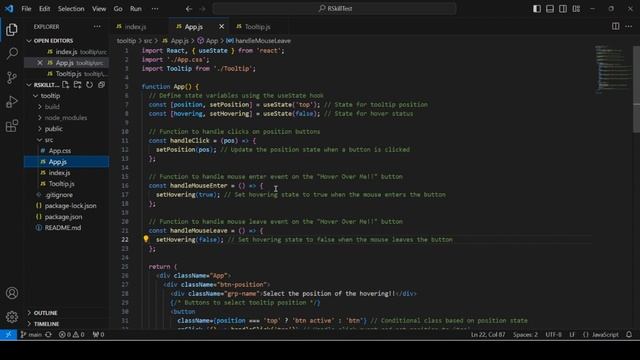640x360 pixels.
Task: Open the Accounts menu icon
Action: pos(12,293)
